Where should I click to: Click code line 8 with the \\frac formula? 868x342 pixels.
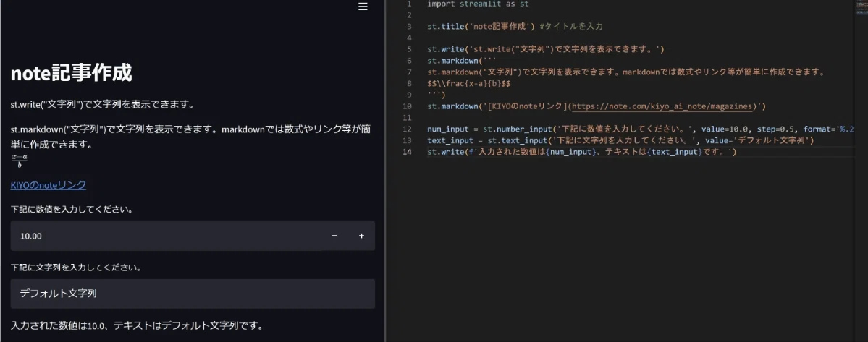468,83
